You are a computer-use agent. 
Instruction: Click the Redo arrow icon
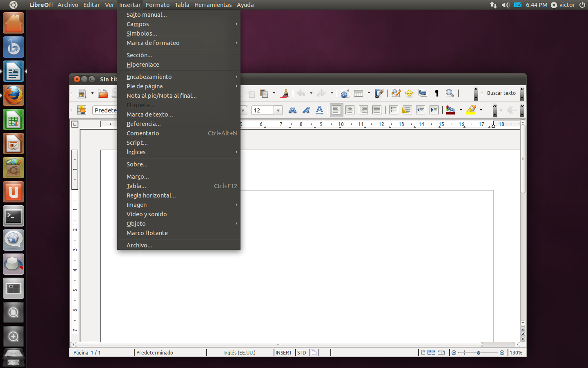coord(321,93)
